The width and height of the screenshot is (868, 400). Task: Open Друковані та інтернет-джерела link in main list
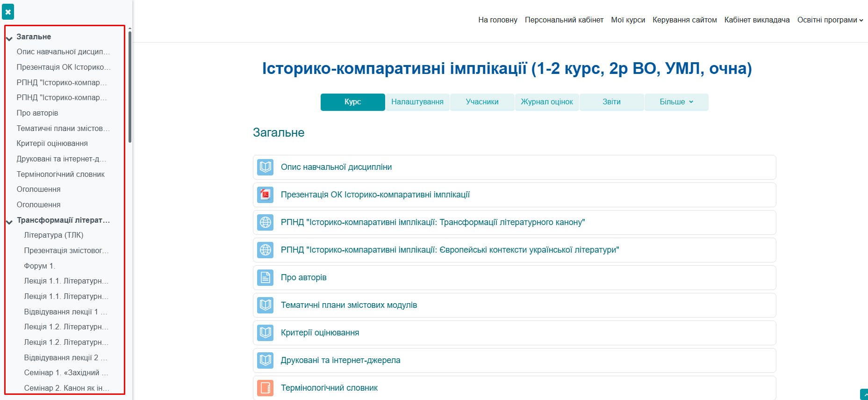click(340, 360)
